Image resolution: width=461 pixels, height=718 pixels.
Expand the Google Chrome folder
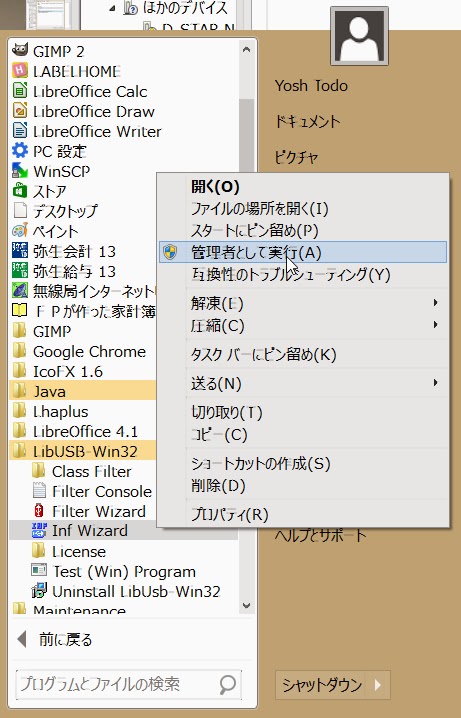(x=82, y=351)
